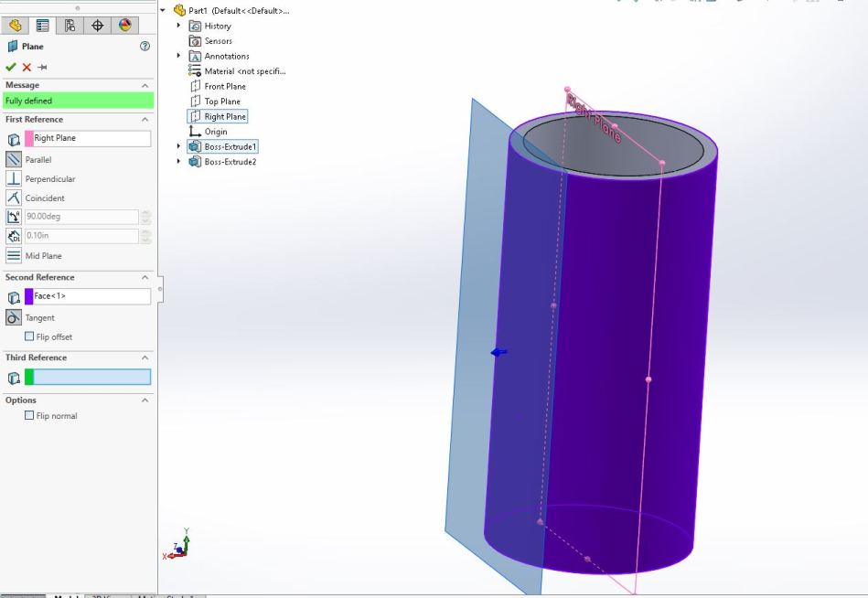
Task: Enable the Flip offset checkbox
Action: [x=29, y=336]
